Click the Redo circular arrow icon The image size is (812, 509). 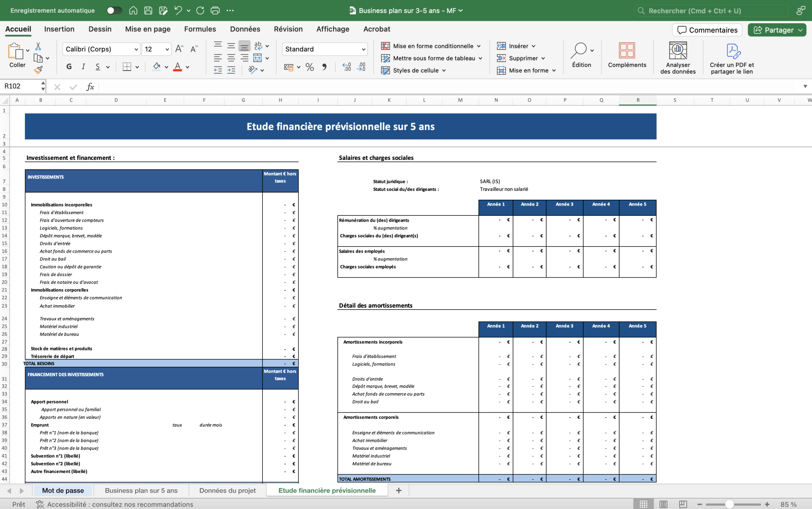[200, 11]
